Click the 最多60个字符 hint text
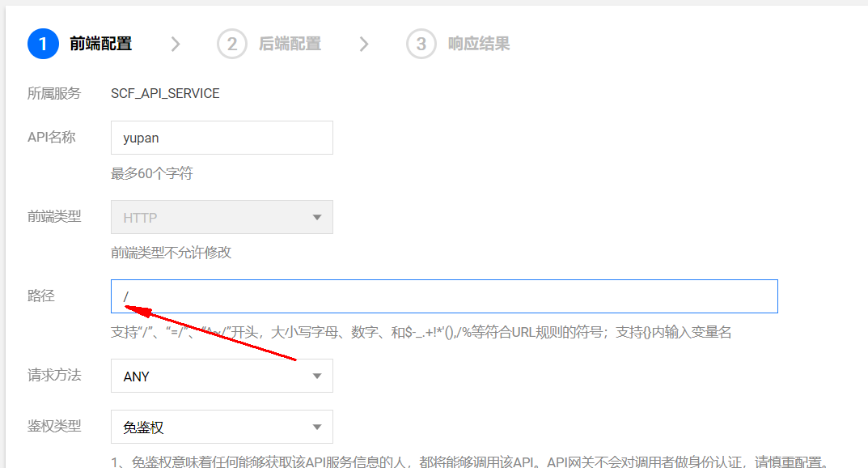The image size is (868, 468). [152, 173]
